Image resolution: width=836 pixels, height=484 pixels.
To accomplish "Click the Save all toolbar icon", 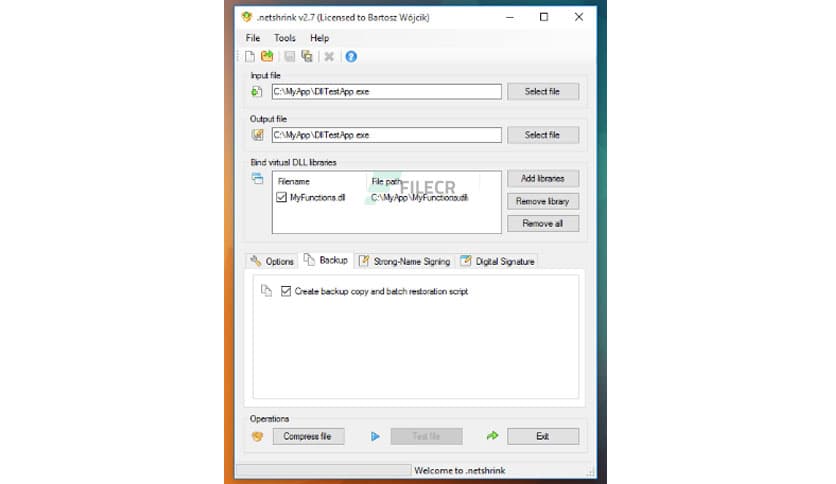I will click(x=307, y=56).
